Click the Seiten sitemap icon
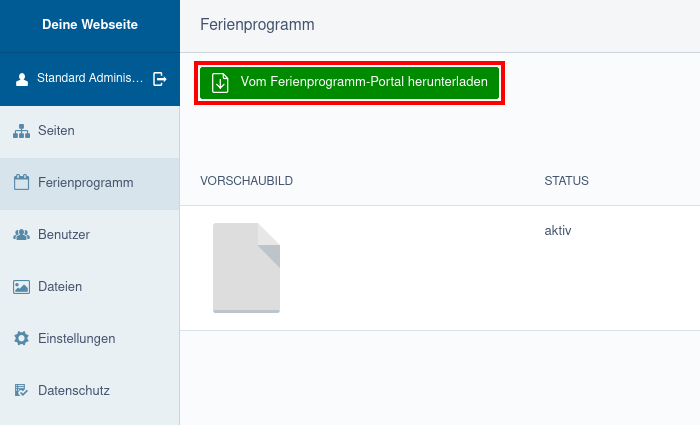The width and height of the screenshot is (700, 425). click(x=21, y=131)
